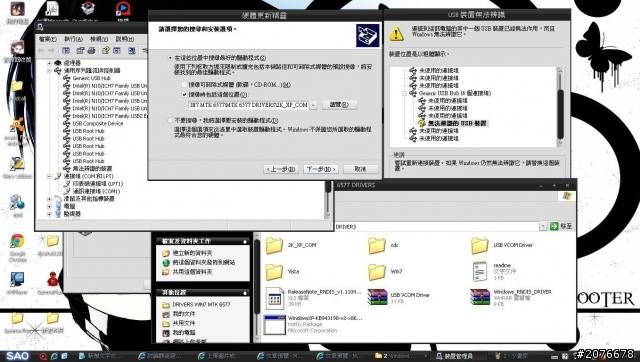640x362 pixels.
Task: Click 取消 cancel button in wizard
Action: pos(360,169)
